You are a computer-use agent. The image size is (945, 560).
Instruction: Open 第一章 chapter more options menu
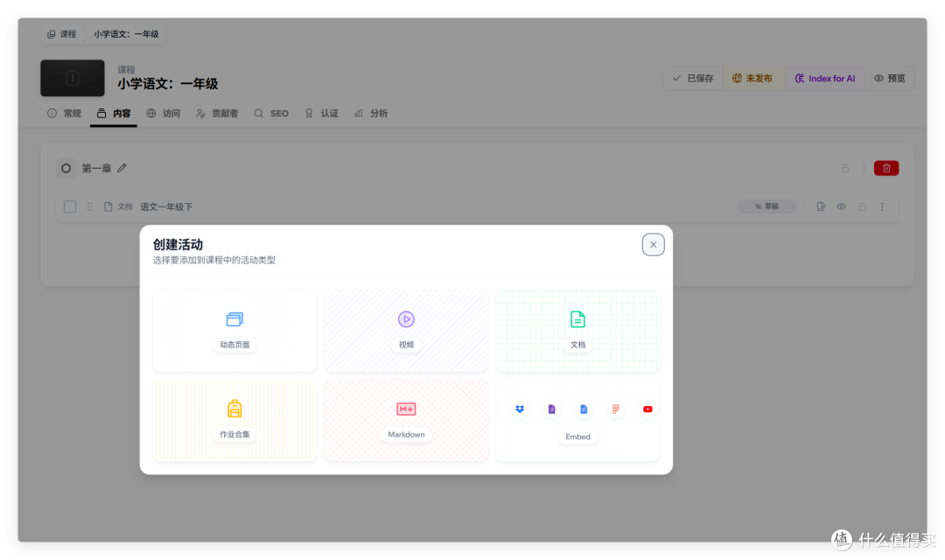[864, 168]
